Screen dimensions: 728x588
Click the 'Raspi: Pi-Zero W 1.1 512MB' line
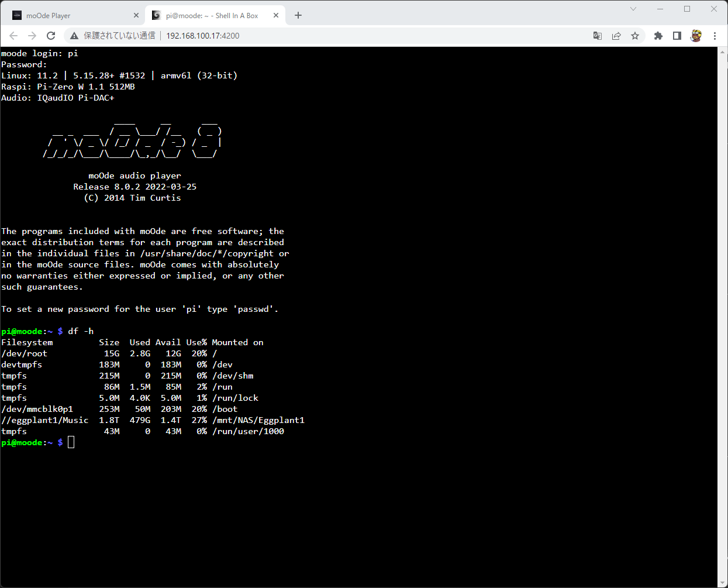click(68, 87)
